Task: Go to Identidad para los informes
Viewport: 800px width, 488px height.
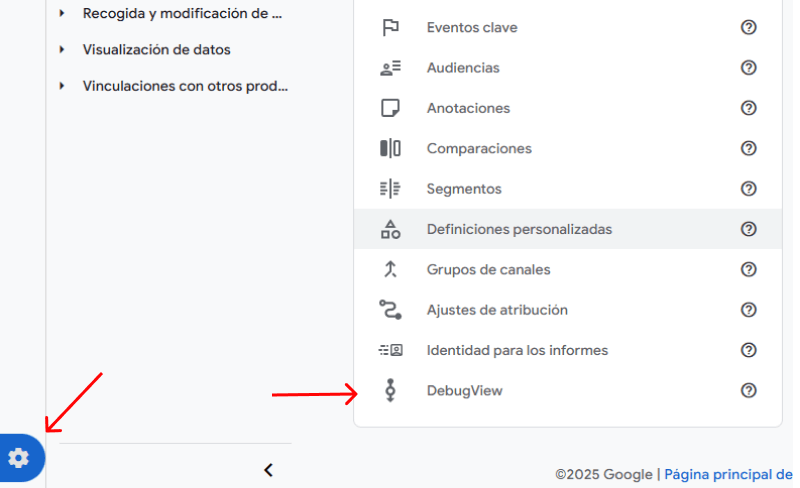Action: point(568,350)
